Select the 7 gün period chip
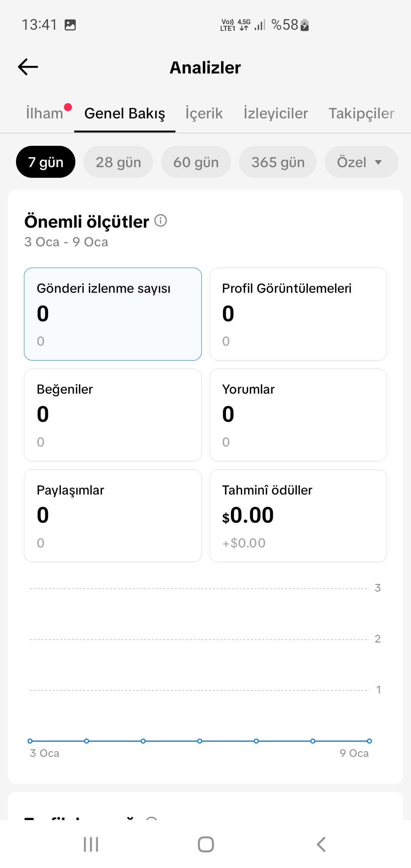The image size is (411, 868). pyautogui.click(x=46, y=162)
